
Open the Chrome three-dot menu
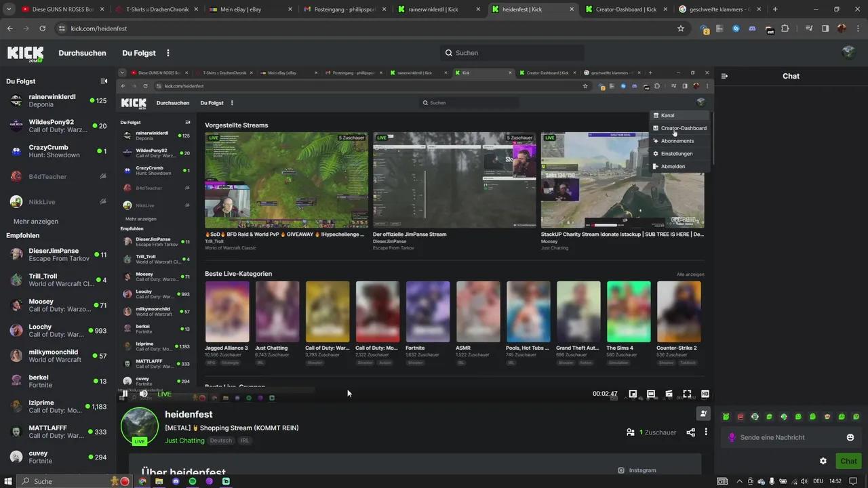(x=856, y=28)
